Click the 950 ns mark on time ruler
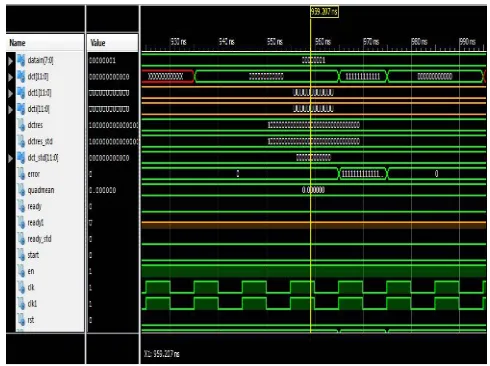The image size is (490, 366). pyautogui.click(x=275, y=42)
